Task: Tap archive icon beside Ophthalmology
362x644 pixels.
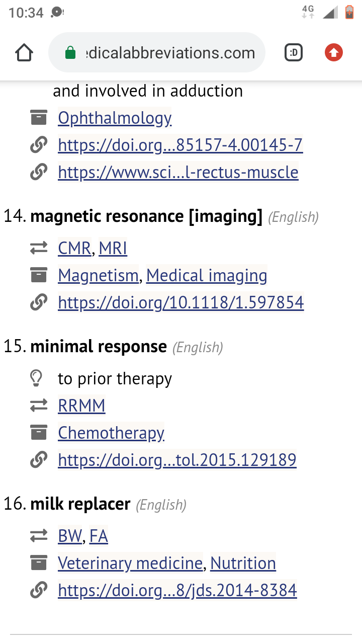Action: coord(39,118)
